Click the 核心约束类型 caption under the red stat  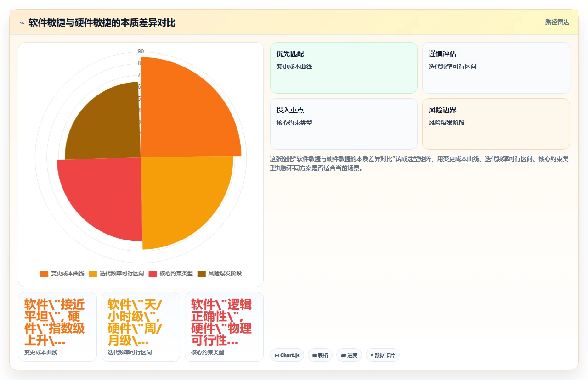[208, 352]
